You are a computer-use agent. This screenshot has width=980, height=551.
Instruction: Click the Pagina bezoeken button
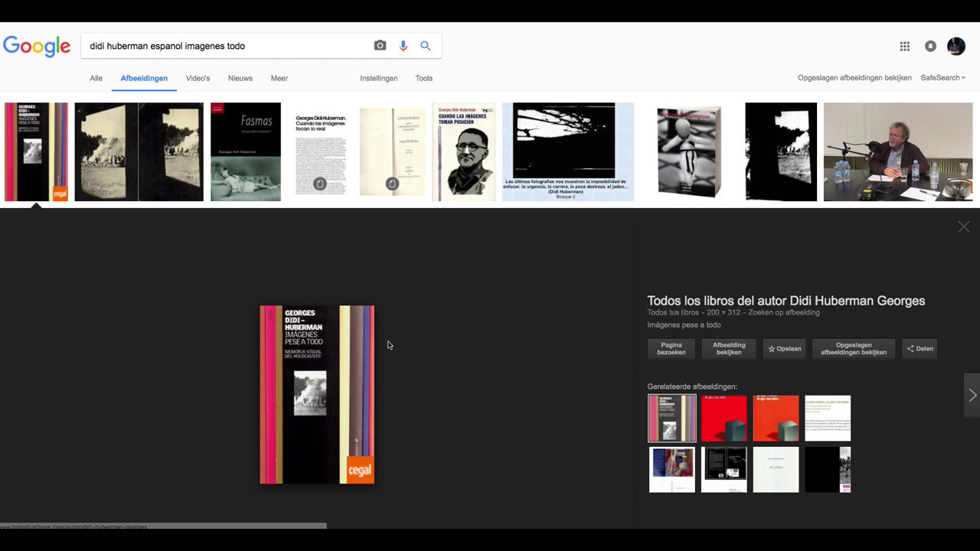pos(671,349)
